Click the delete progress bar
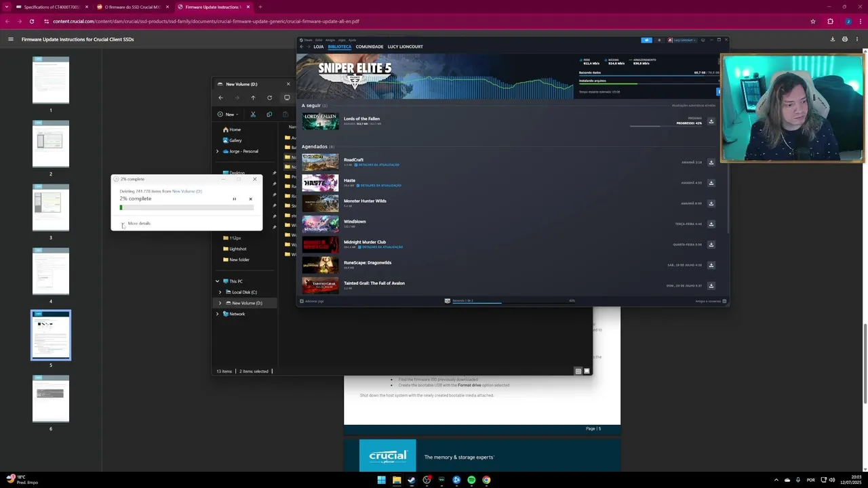Viewport: 868px width, 488px height. pos(186,207)
